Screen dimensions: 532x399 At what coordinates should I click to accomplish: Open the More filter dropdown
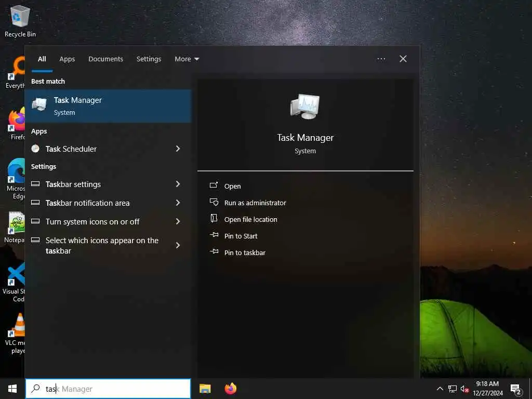(x=187, y=59)
